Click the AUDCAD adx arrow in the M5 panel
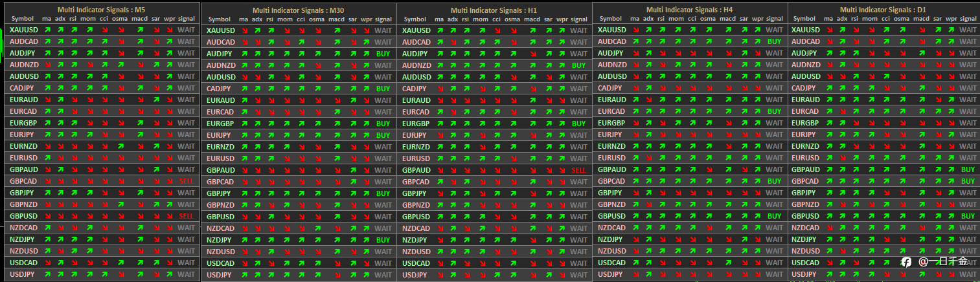The width and height of the screenshot is (980, 282). (x=61, y=41)
